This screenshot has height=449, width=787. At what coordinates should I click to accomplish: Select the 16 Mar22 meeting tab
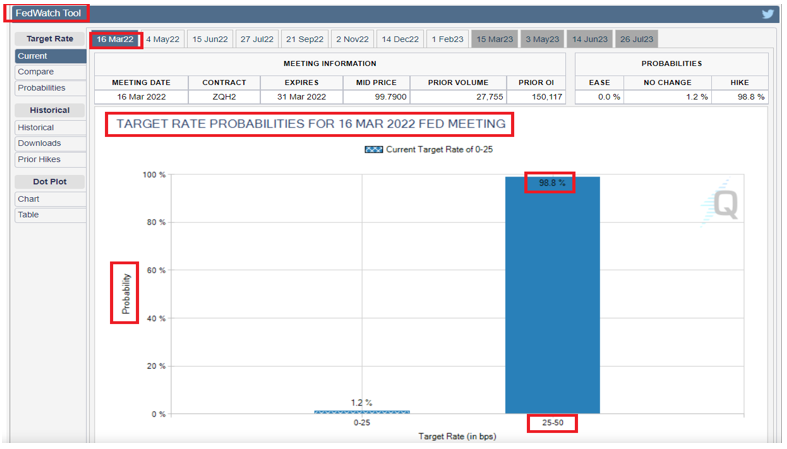pos(115,39)
